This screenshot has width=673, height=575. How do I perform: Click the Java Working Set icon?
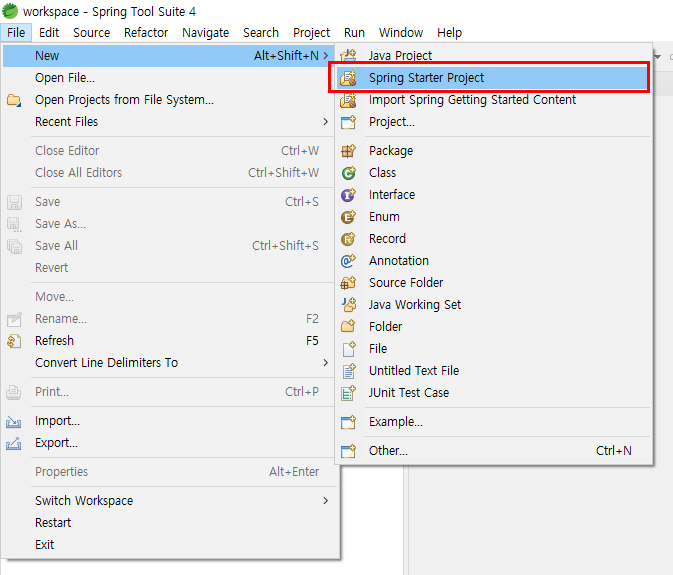coord(348,305)
